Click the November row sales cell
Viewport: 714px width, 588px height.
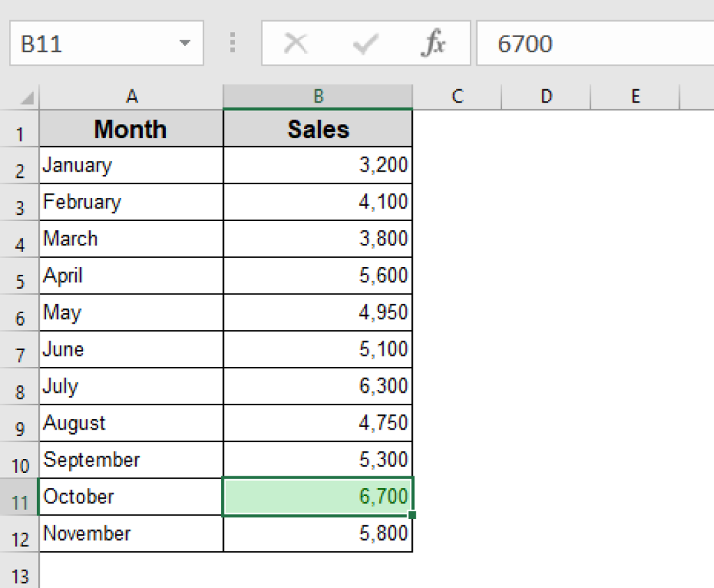[317, 533]
